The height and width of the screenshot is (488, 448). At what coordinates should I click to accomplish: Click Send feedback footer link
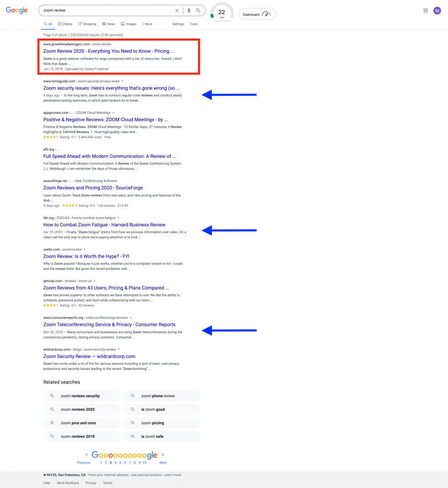pyautogui.click(x=68, y=483)
